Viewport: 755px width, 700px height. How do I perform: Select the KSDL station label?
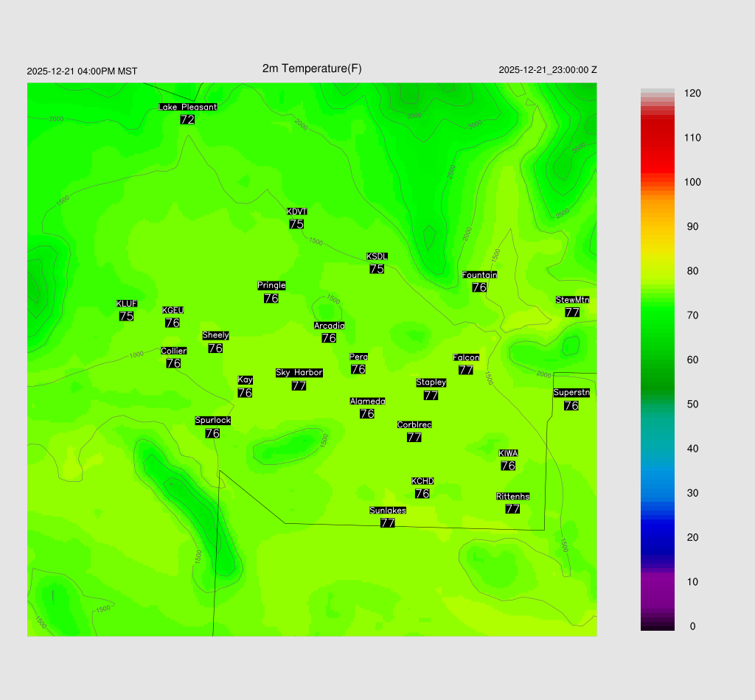(x=377, y=256)
